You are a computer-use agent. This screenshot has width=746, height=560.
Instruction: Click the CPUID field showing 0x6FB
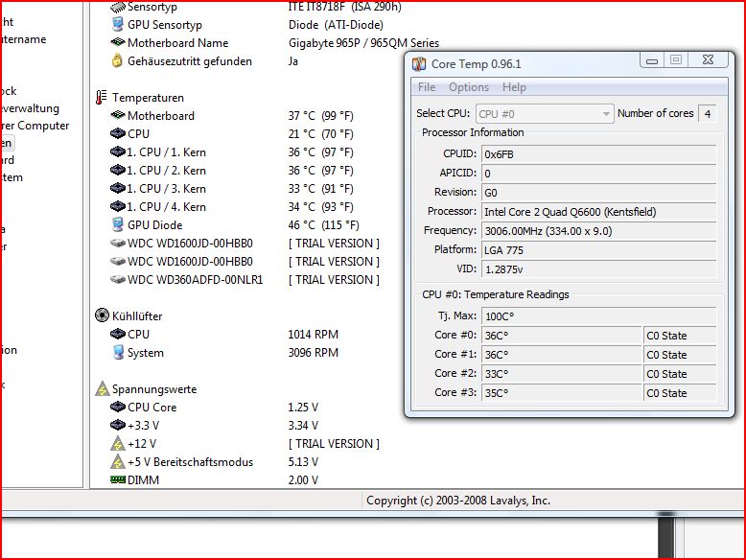click(x=598, y=154)
